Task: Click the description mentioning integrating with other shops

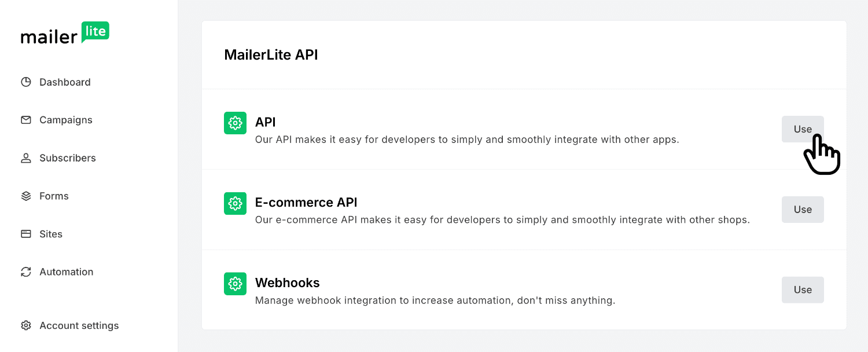Action: [502, 220]
